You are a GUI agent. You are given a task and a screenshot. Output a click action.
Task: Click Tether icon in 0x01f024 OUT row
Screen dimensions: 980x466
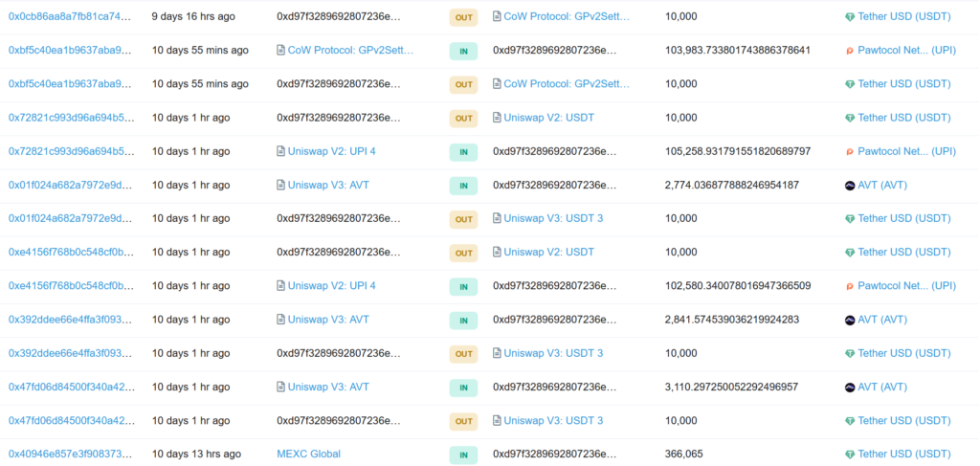pos(850,219)
